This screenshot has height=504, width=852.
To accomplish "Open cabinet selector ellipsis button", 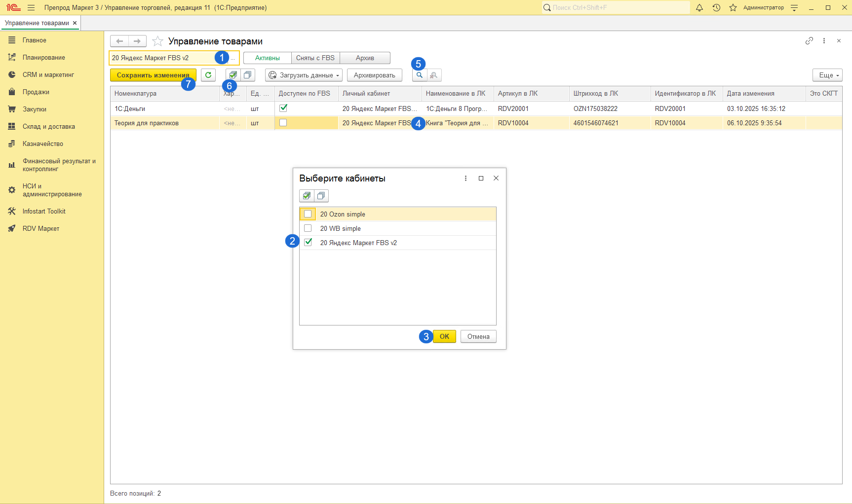I will tap(233, 58).
